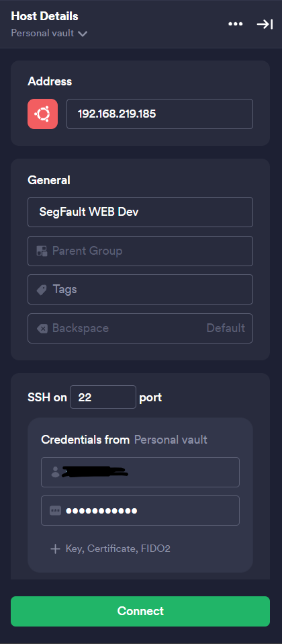Collapse the Host Details panel with arrow icon
Screen dimensions: 282x644
(x=265, y=24)
